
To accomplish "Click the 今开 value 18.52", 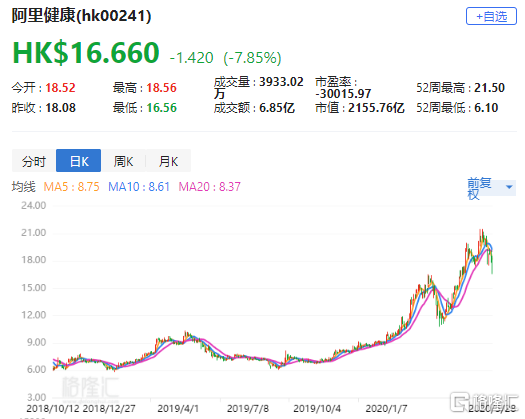I will click(x=60, y=88).
